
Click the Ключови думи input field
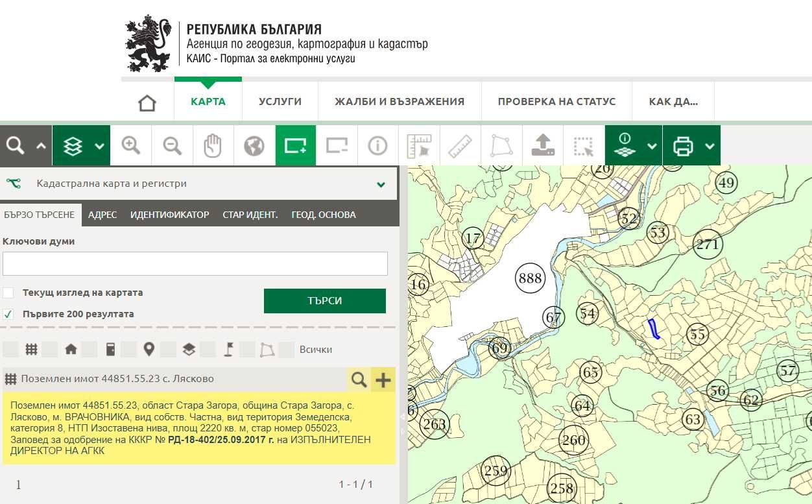point(195,264)
